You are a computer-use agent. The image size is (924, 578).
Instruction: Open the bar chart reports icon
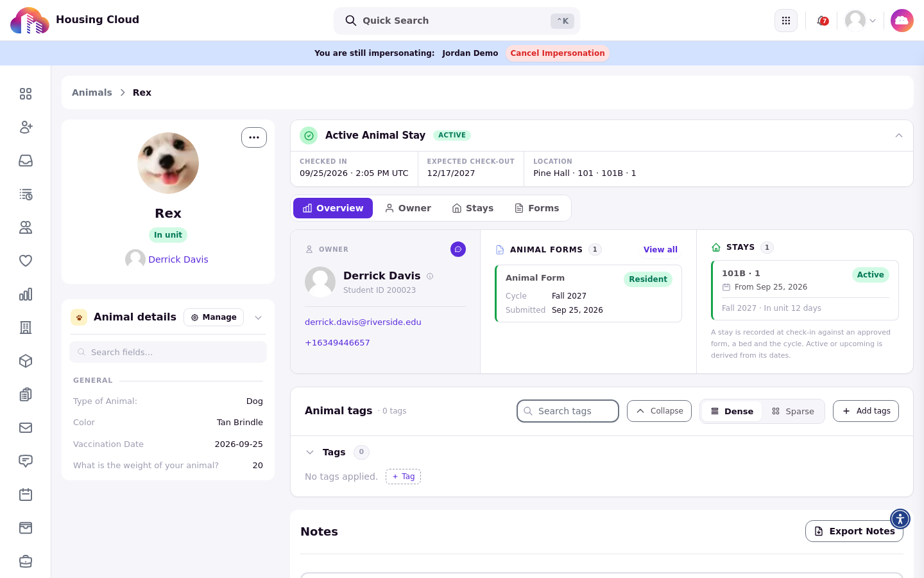[26, 294]
